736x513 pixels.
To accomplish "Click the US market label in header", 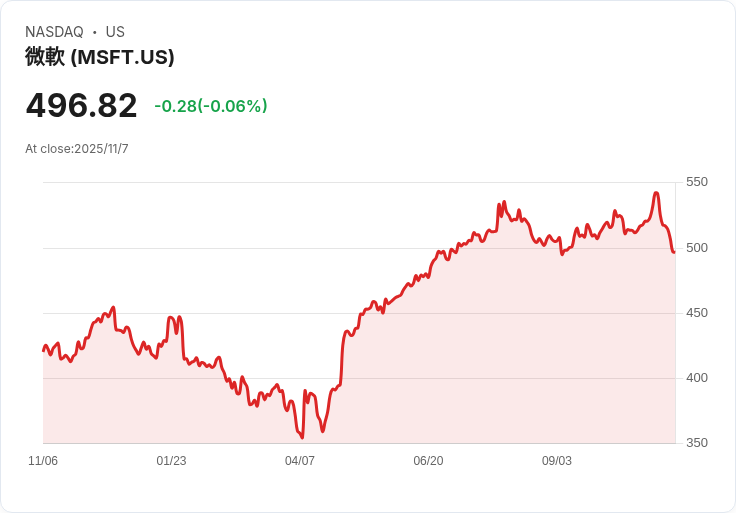I will point(115,32).
